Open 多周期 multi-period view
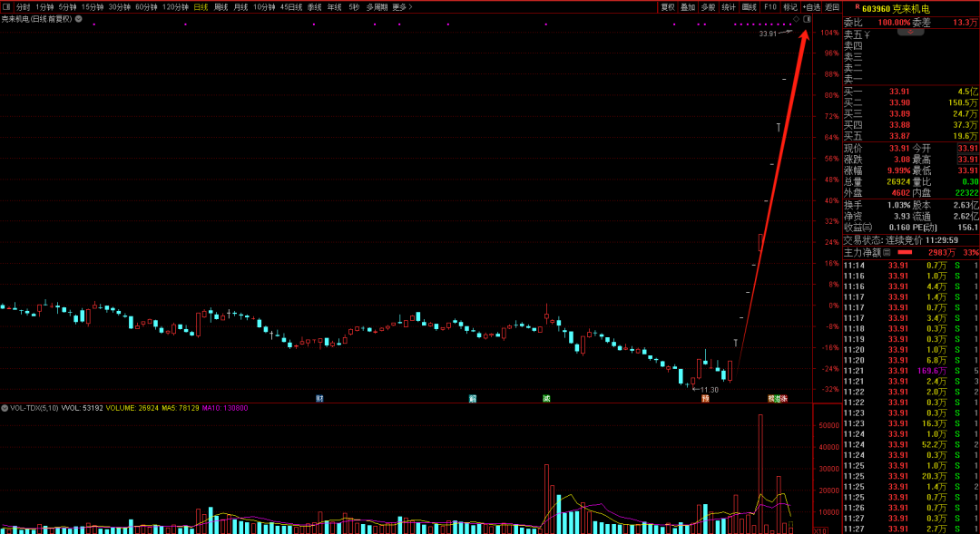This screenshot has width=980, height=534. [377, 7]
